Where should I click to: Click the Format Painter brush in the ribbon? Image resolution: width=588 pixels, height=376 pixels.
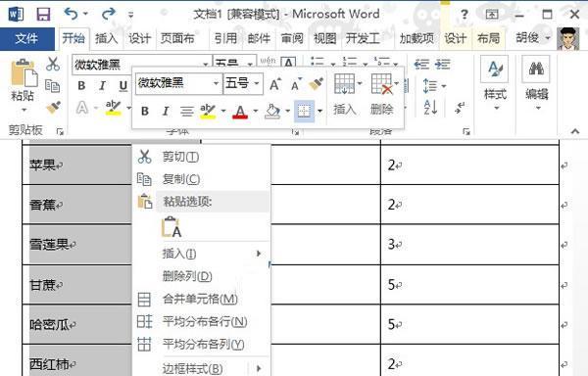53,108
